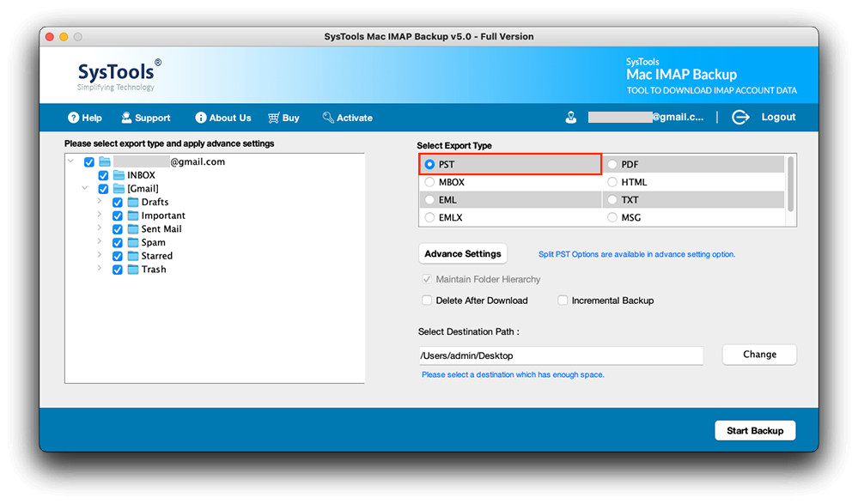
Task: Uncheck the [Gmail] folder checkbox
Action: (103, 189)
